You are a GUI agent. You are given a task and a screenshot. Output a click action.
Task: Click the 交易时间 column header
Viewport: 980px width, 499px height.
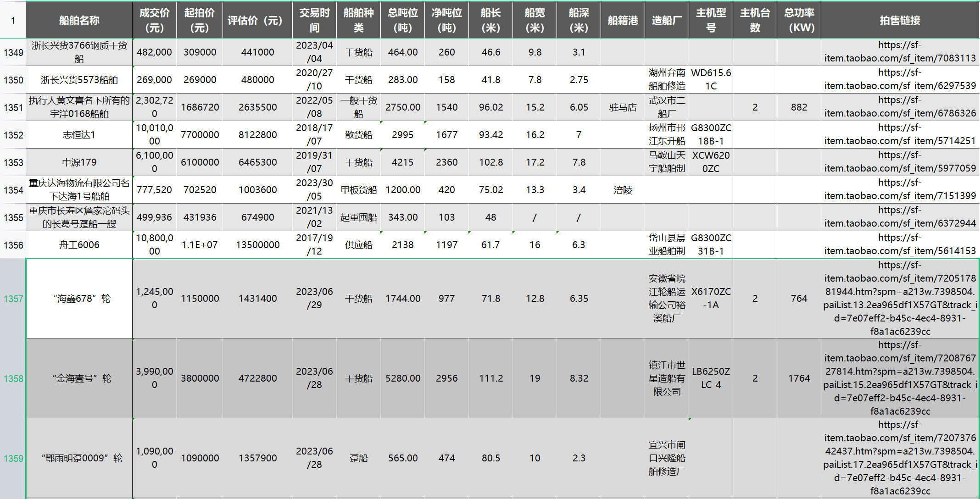tap(314, 20)
